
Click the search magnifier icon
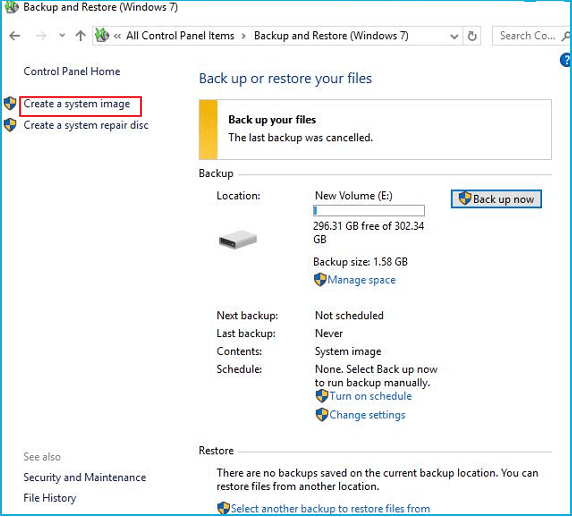pyautogui.click(x=566, y=36)
